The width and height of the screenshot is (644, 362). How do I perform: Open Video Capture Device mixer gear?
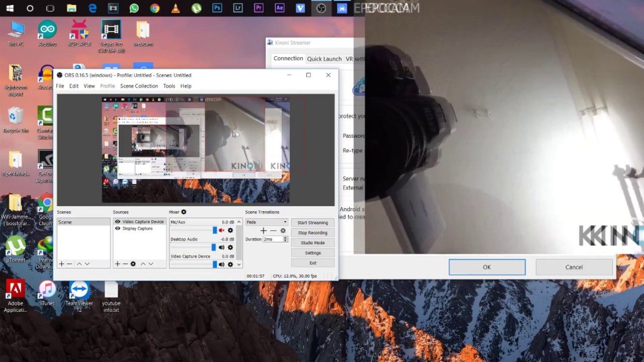click(x=230, y=264)
